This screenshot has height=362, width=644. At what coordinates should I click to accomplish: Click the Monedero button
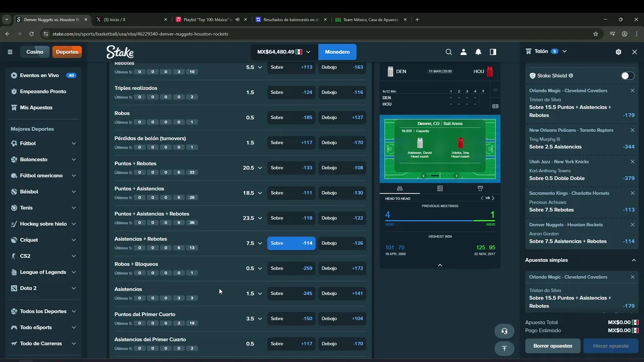[x=337, y=52]
